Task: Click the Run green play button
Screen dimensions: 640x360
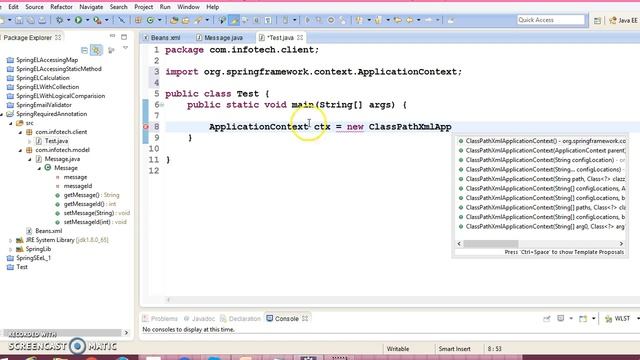Action: [78, 20]
